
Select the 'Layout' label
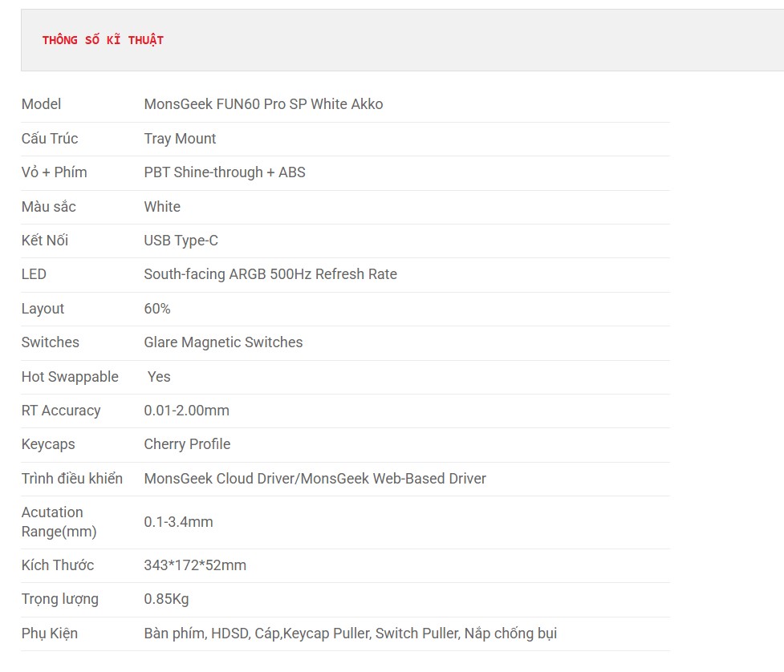click(43, 309)
